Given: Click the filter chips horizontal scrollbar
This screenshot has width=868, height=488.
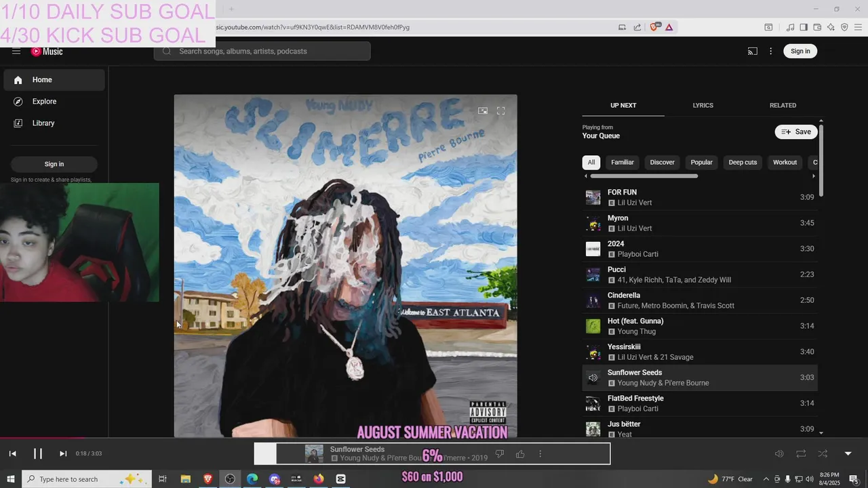Looking at the screenshot, I should pos(644,176).
